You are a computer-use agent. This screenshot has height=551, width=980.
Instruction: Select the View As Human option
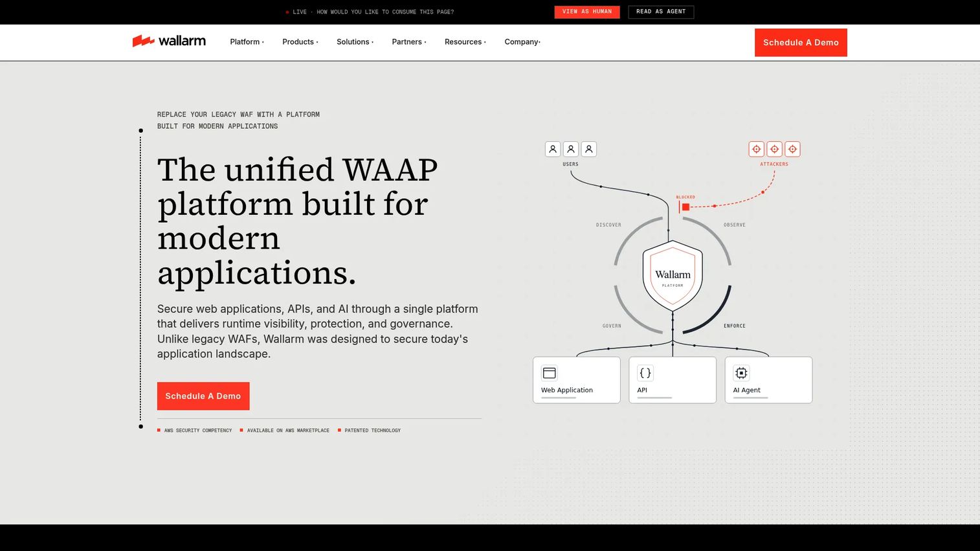(587, 12)
